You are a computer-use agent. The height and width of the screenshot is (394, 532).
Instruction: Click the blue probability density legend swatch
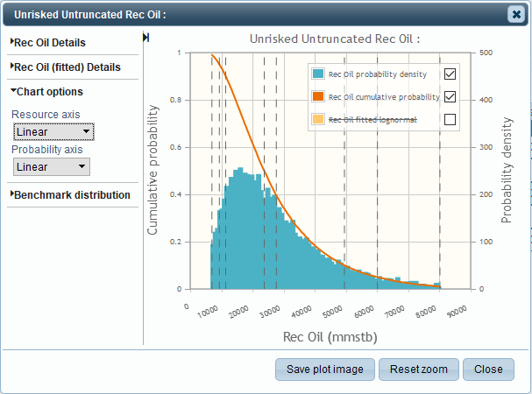(319, 74)
